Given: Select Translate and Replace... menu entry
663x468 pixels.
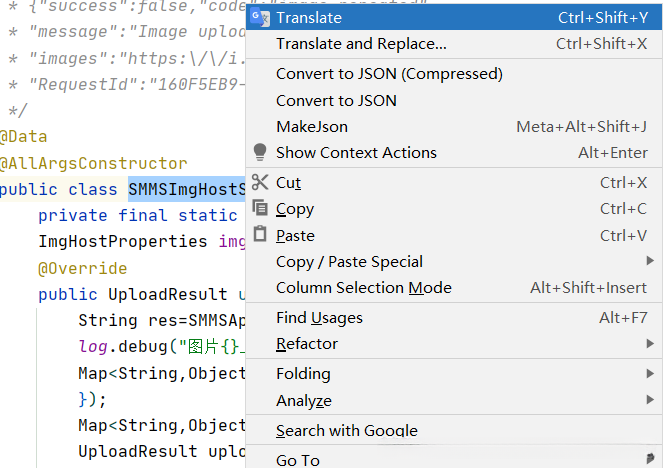Looking at the screenshot, I should click(361, 44).
